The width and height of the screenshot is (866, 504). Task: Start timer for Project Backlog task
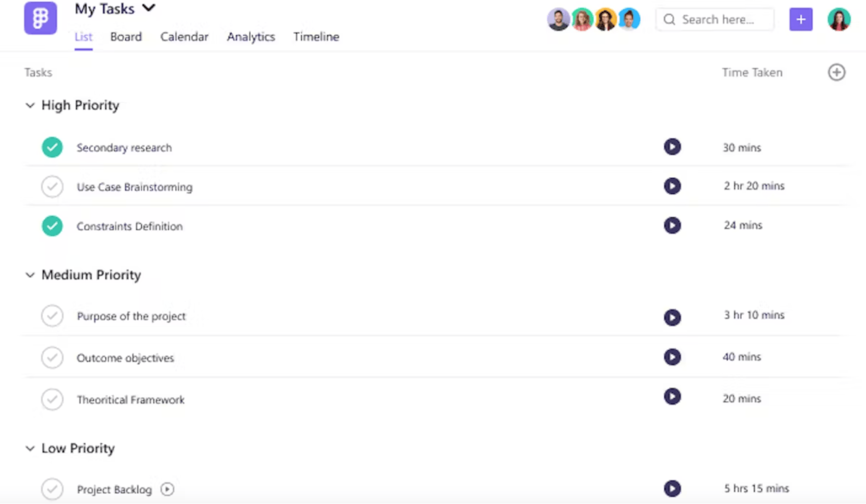pyautogui.click(x=672, y=488)
